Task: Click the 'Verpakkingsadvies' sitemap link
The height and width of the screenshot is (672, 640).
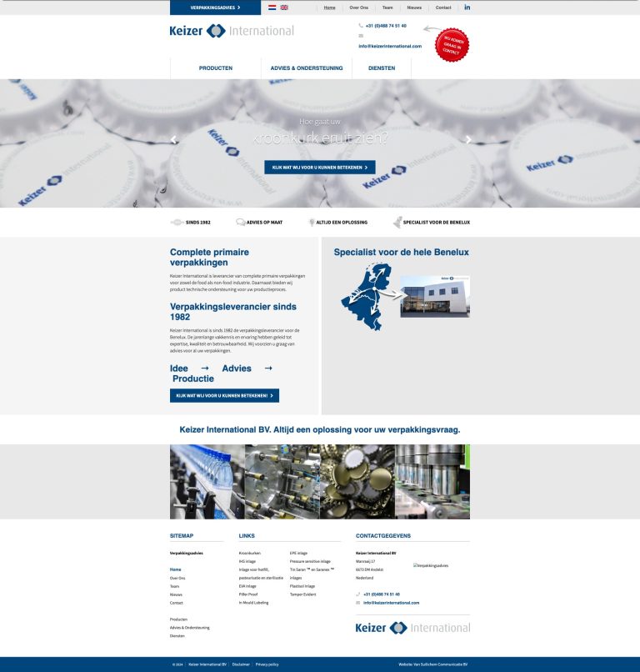Action: click(187, 554)
